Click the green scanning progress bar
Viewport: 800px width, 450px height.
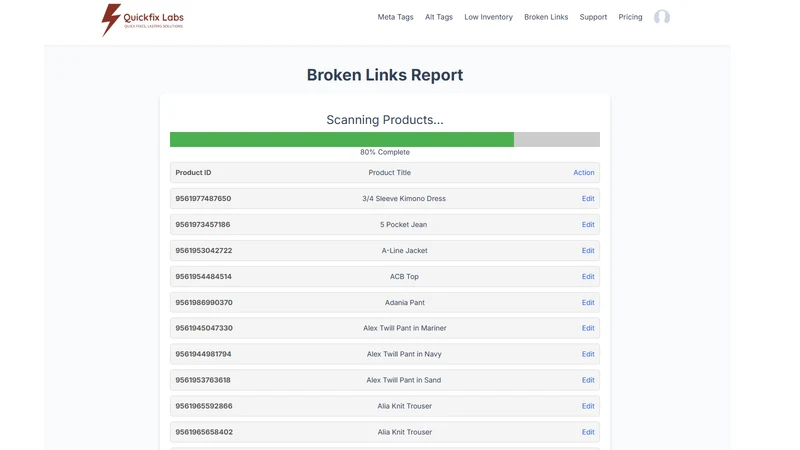tap(342, 139)
